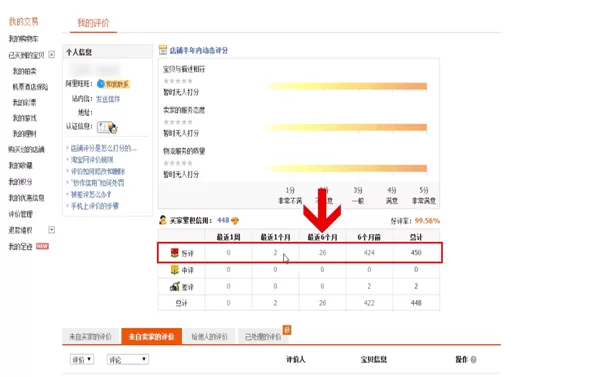Open the 评价 filter dropdown

(82, 359)
